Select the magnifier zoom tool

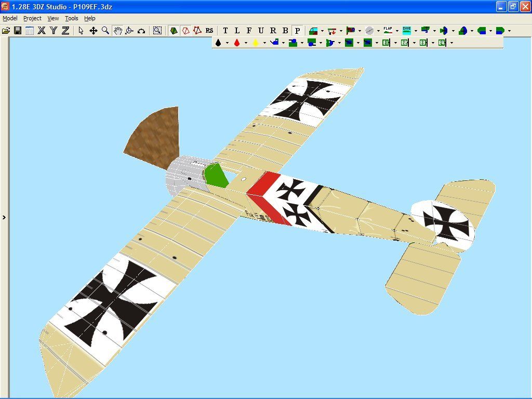(105, 31)
